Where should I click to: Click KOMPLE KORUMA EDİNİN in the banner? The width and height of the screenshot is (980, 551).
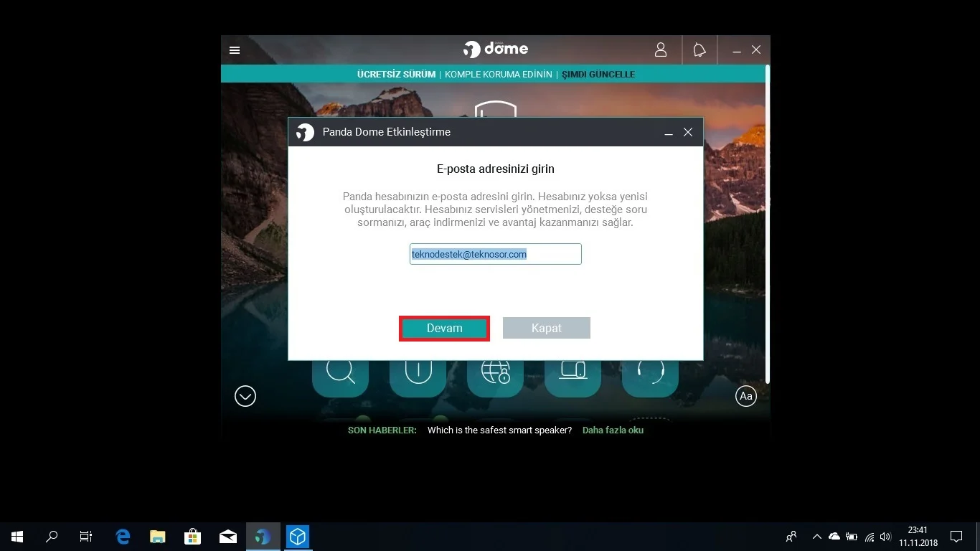[498, 74]
